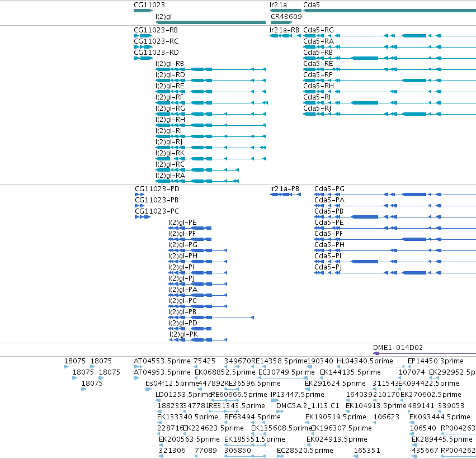This screenshot has width=476, height=459.
Task: Select transcript l(2)gl-RB
Action: (210, 69)
